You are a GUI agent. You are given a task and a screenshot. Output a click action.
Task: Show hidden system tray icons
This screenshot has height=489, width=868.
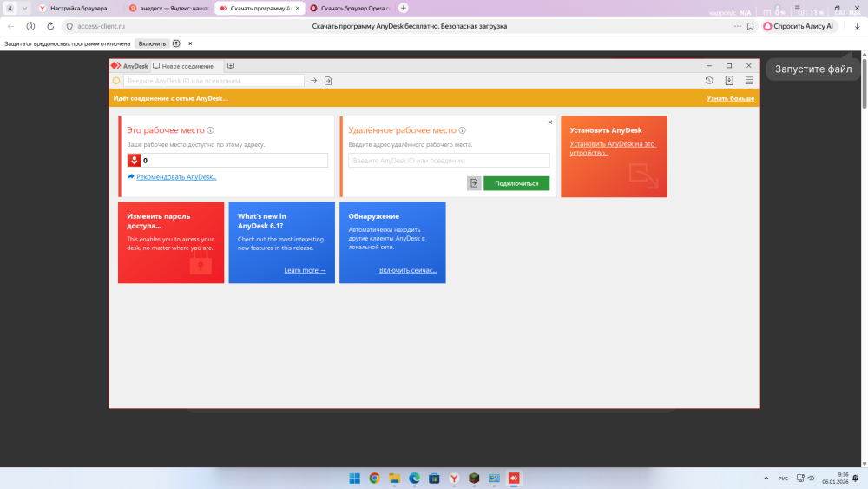[x=766, y=479]
